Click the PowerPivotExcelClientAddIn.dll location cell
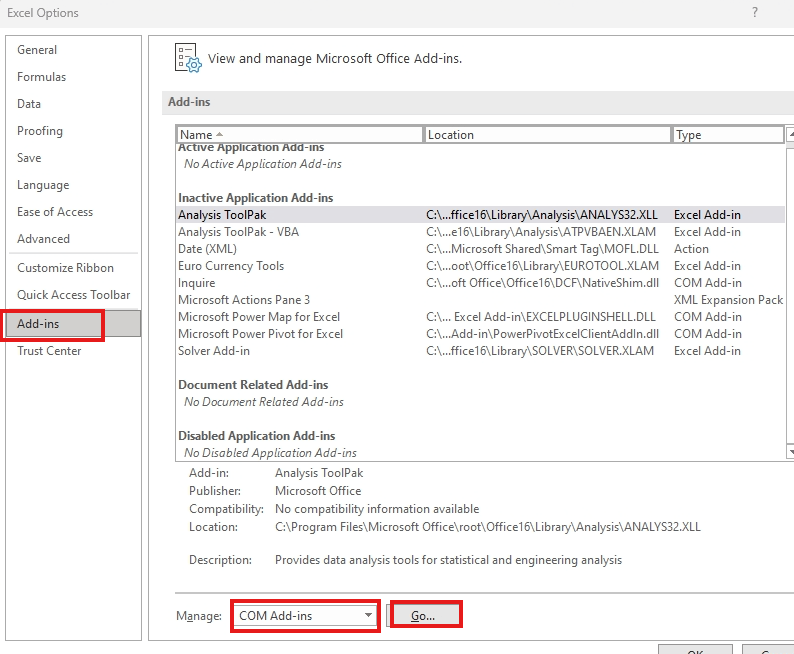 [542, 334]
